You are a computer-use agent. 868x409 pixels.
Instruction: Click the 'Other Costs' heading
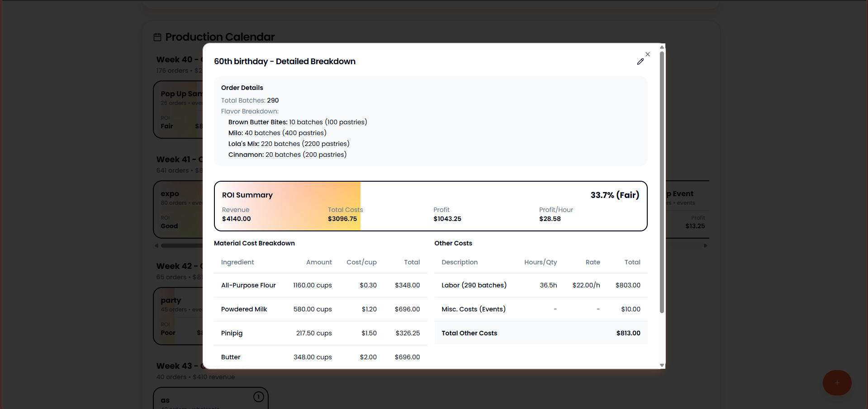(453, 243)
